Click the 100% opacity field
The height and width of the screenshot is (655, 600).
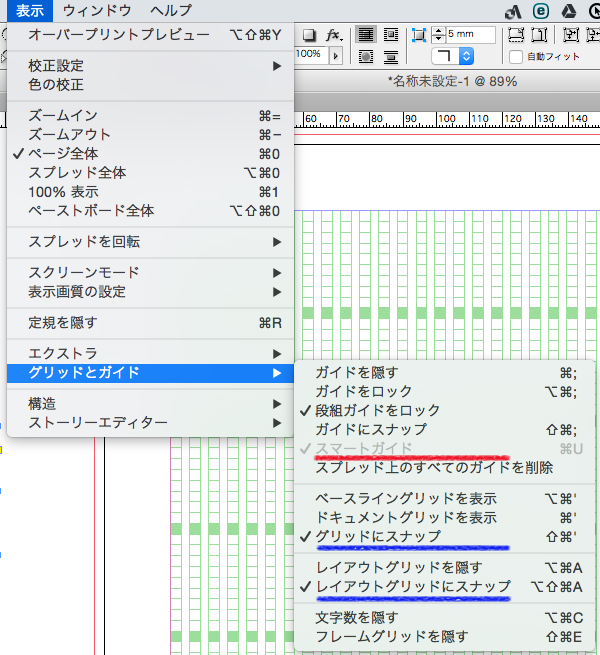(311, 55)
